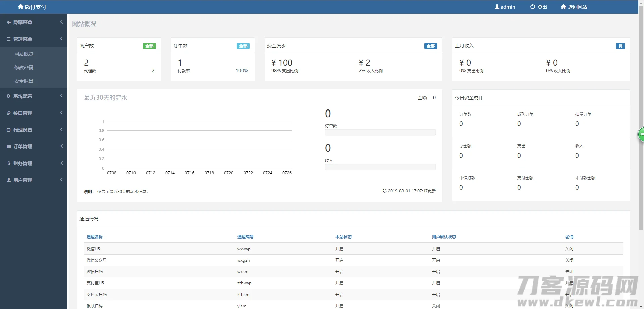Open the 修改密码 submenu item
This screenshot has width=644, height=309.
(24, 68)
